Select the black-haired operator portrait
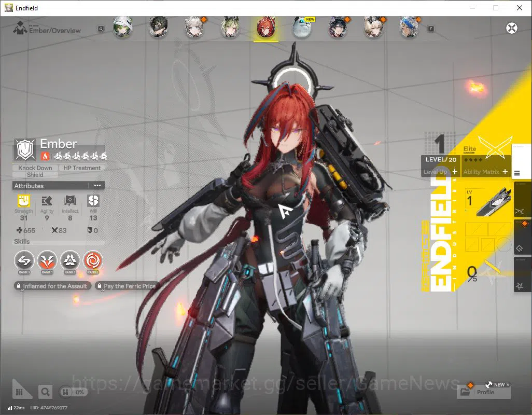This screenshot has height=415, width=532. coord(338,27)
